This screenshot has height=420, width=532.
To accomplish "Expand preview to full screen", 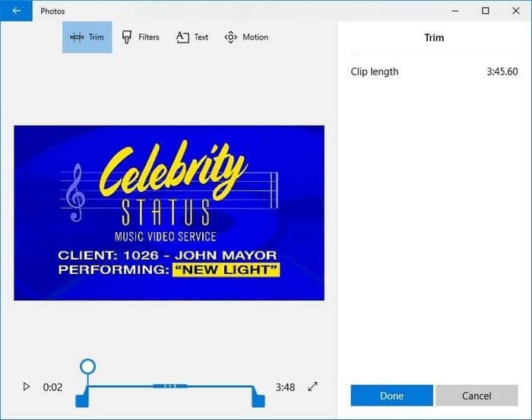I will pos(312,387).
